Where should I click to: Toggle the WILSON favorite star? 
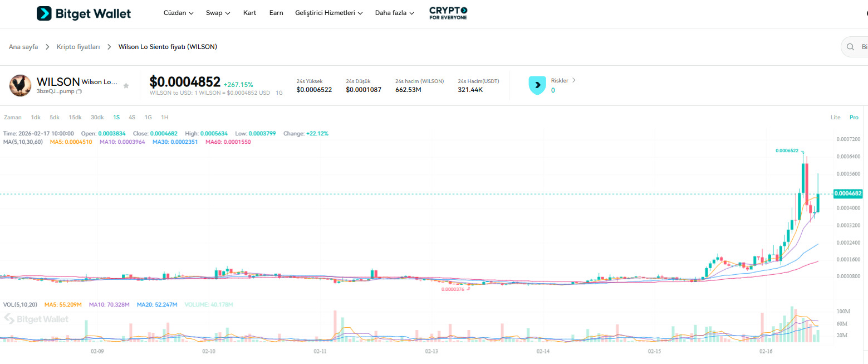click(126, 85)
